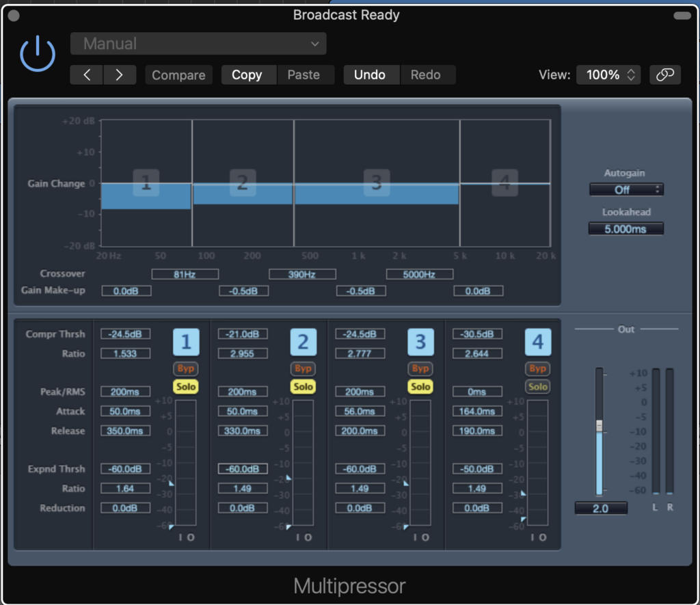Click band 2 Ratio 2.955 field

(243, 353)
